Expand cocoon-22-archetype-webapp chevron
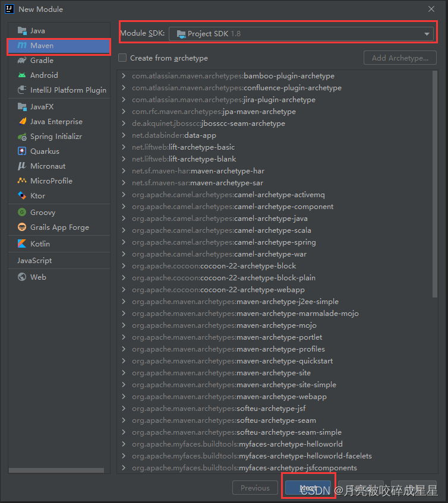 click(x=124, y=290)
